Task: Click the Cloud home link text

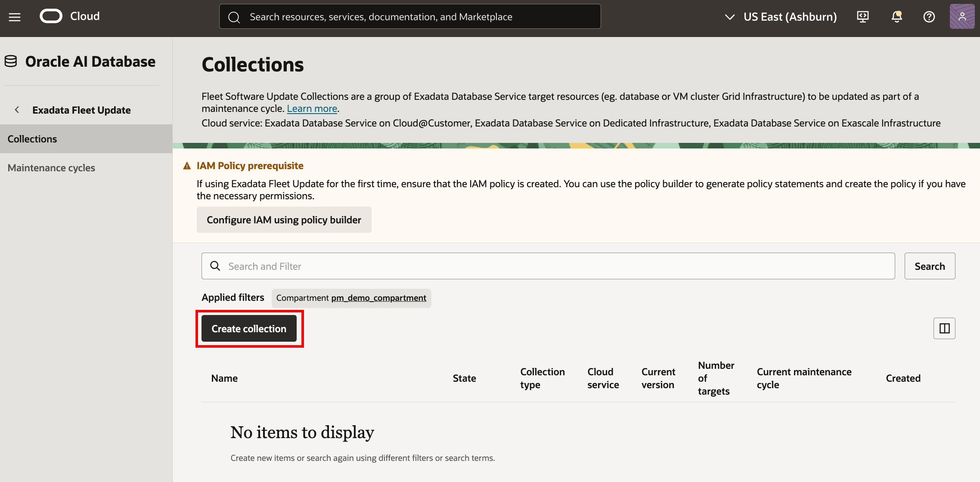Action: click(x=85, y=16)
